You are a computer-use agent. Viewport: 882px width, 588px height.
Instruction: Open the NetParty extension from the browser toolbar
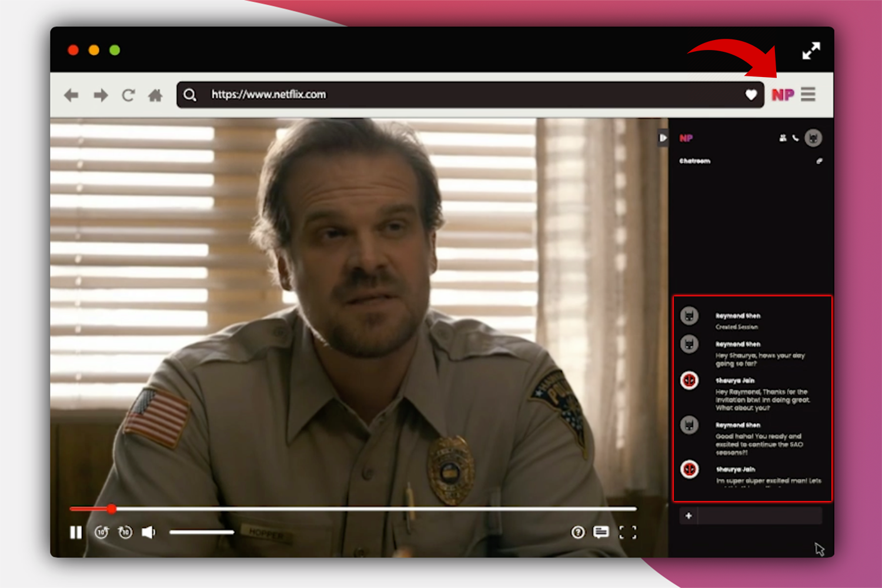point(784,94)
